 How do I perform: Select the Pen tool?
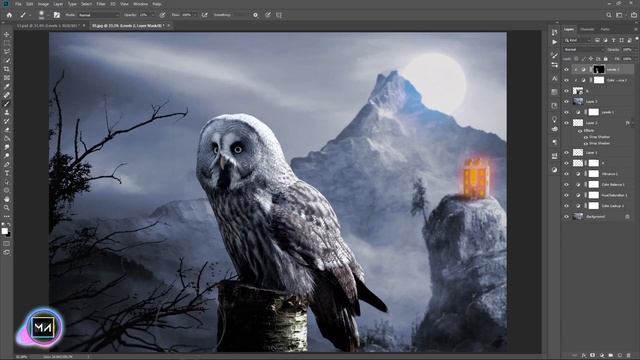tap(7, 164)
